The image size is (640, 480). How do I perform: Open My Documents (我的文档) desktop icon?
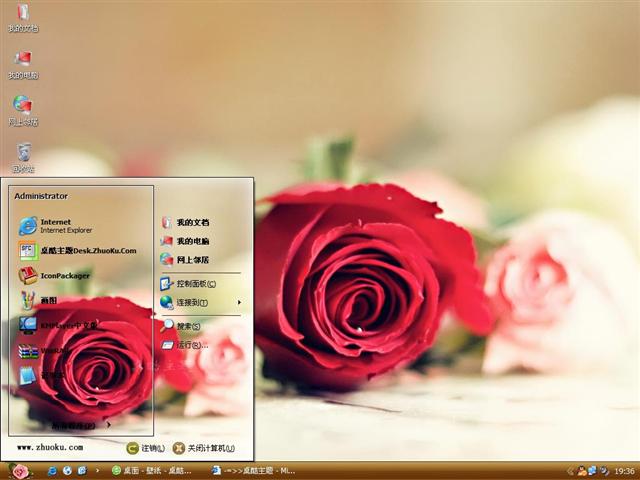tap(23, 18)
